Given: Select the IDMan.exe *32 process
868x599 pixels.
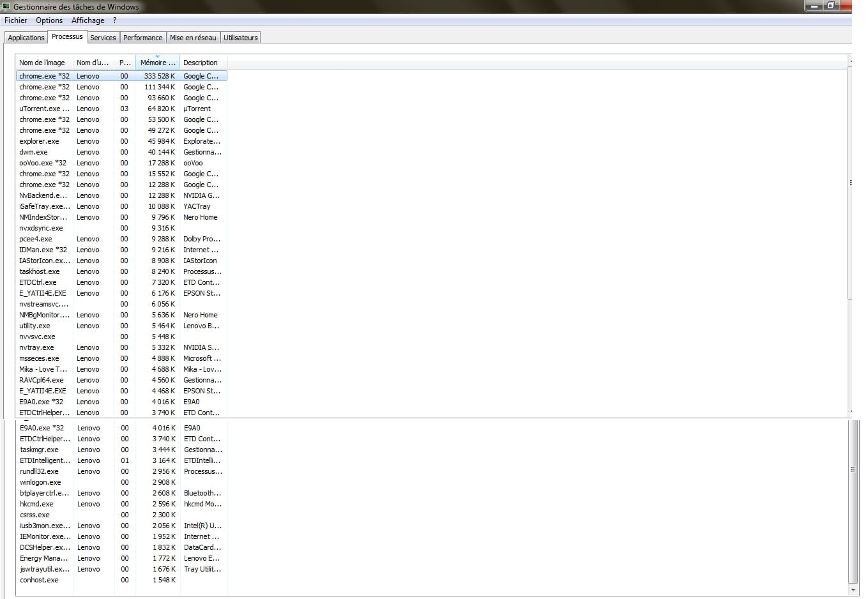Looking at the screenshot, I should click(x=121, y=250).
